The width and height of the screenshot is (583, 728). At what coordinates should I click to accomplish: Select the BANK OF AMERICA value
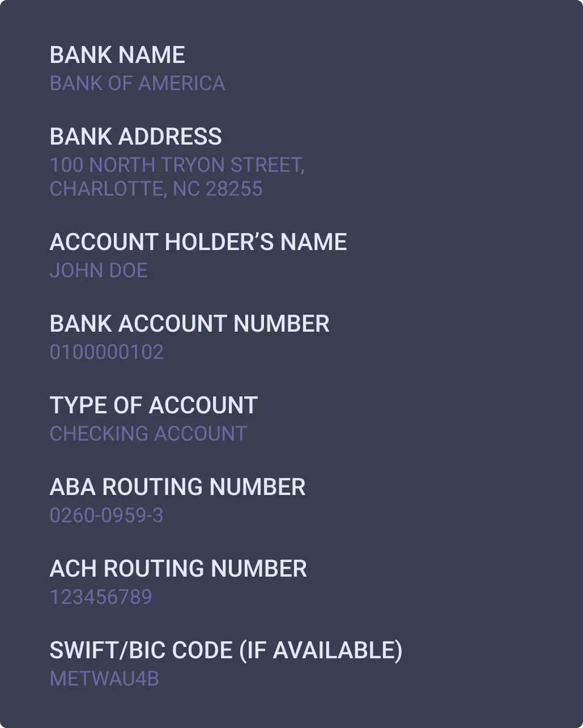(137, 83)
